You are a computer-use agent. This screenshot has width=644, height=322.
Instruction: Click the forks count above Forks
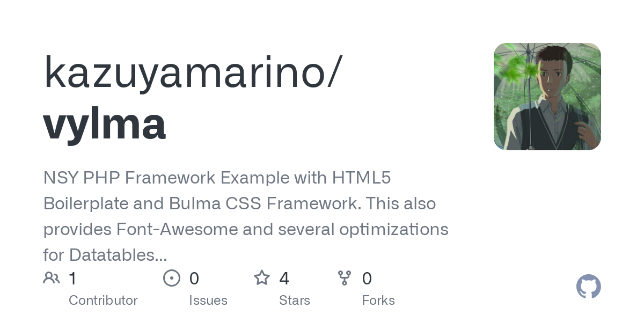click(367, 279)
